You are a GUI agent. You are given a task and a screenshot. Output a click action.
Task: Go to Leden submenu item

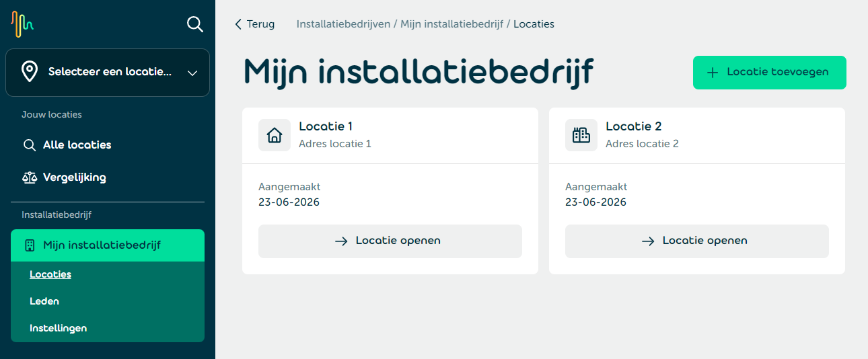tap(44, 301)
